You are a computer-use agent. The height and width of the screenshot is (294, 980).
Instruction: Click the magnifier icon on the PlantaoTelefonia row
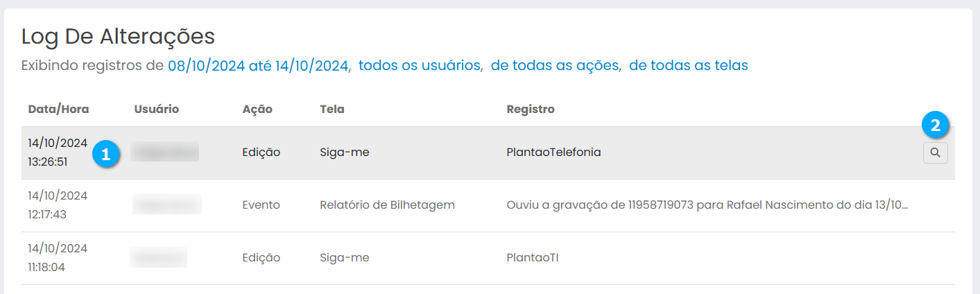coord(935,153)
